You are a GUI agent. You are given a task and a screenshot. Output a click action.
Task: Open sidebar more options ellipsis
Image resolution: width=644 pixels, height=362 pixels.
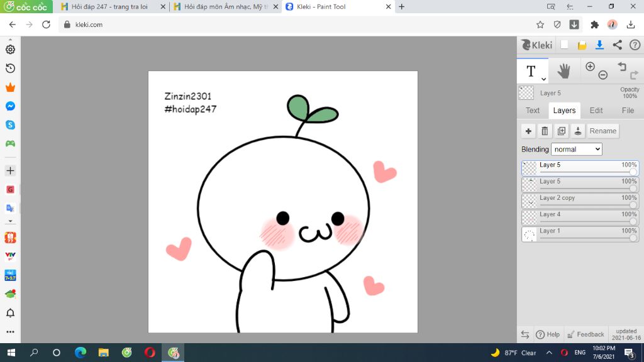pos(10,332)
